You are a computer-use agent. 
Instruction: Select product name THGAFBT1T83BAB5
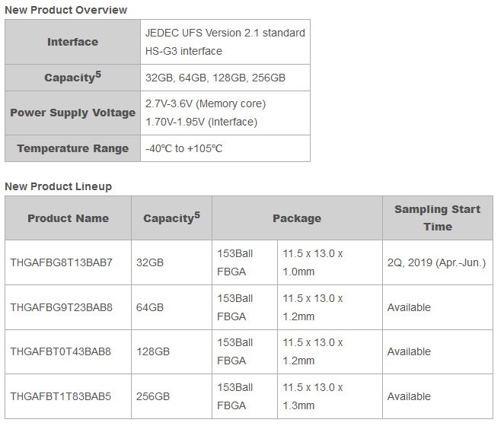click(x=61, y=396)
